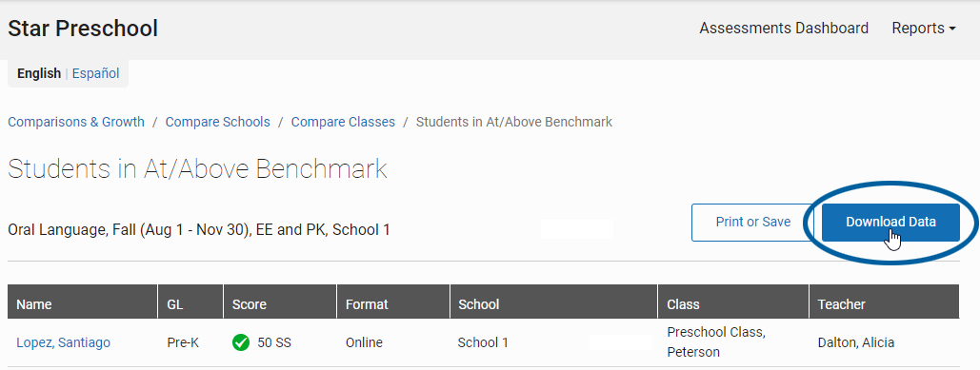Viewport: 980px width, 370px height.
Task: Click the Reports caret arrow
Action: click(x=951, y=29)
